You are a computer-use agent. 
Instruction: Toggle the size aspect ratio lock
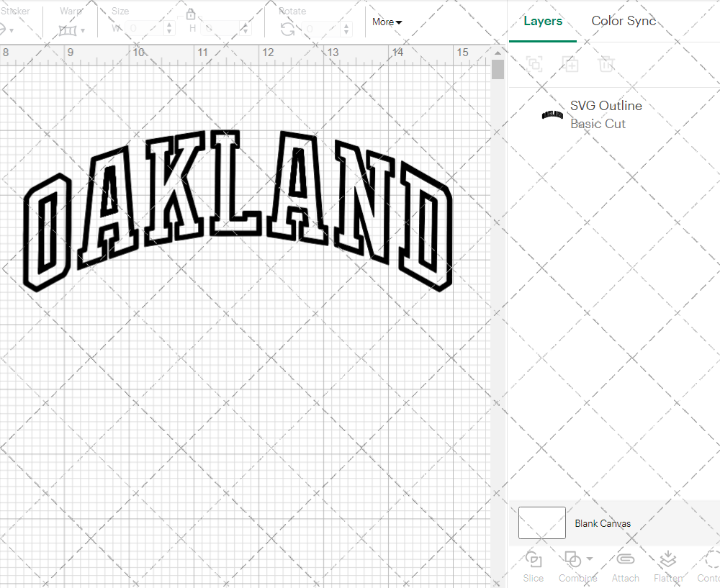(191, 14)
